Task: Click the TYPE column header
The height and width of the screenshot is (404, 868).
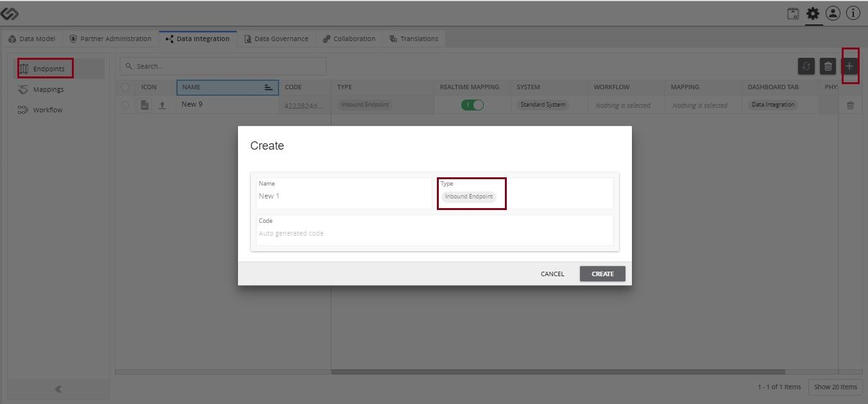Action: pyautogui.click(x=383, y=87)
